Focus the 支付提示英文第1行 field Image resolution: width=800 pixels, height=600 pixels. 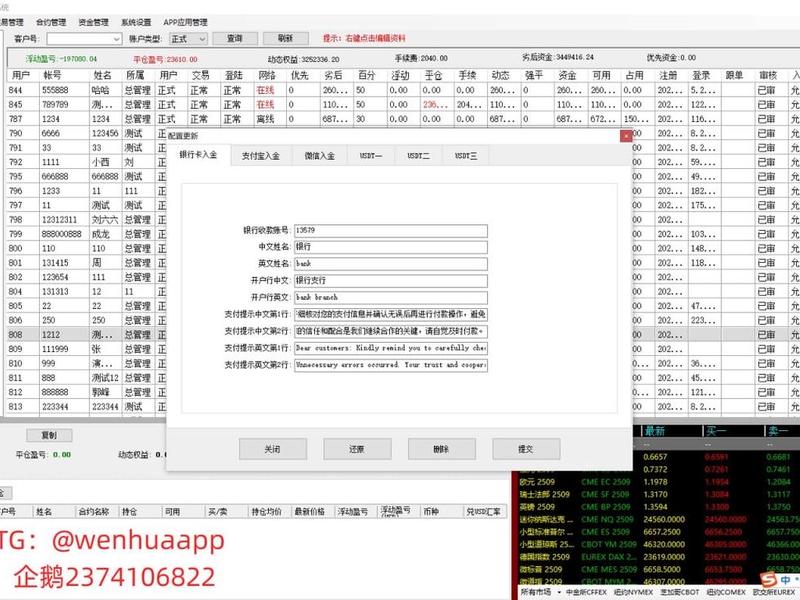(391, 348)
